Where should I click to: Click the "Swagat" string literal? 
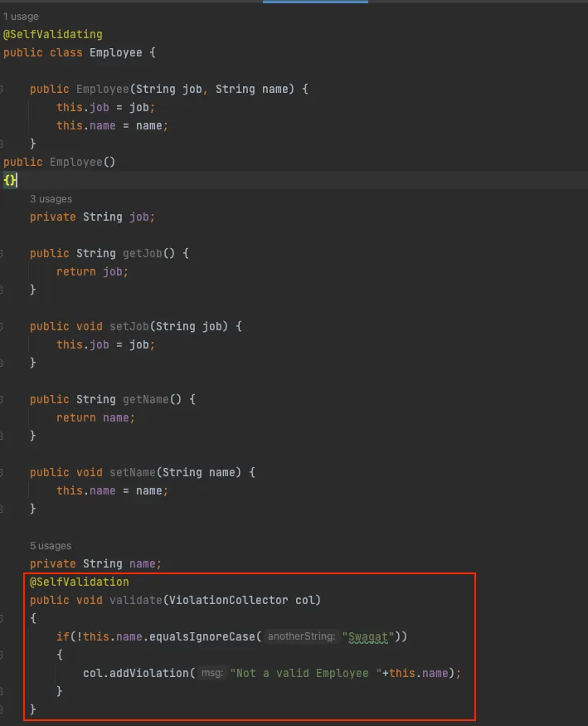[367, 636]
